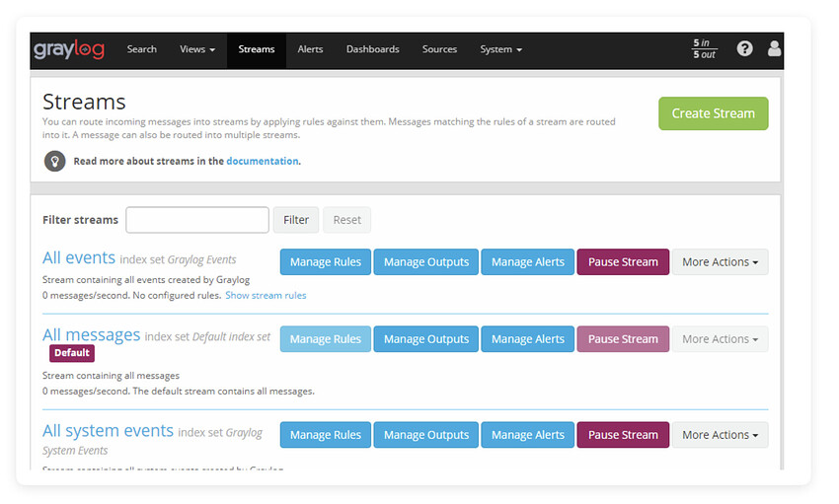Click 'index set Graylog Events' label
Image resolution: width=839 pixels, height=504 pixels.
pyautogui.click(x=178, y=259)
